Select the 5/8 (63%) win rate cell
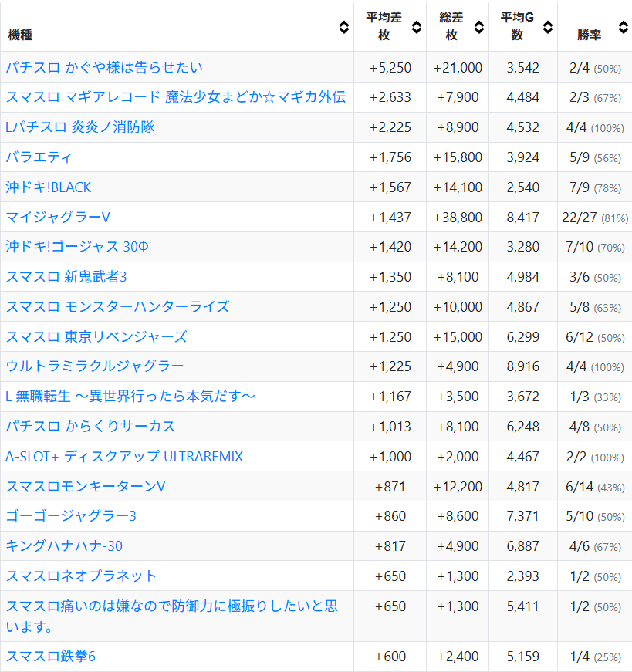The image size is (632, 672). tap(595, 307)
